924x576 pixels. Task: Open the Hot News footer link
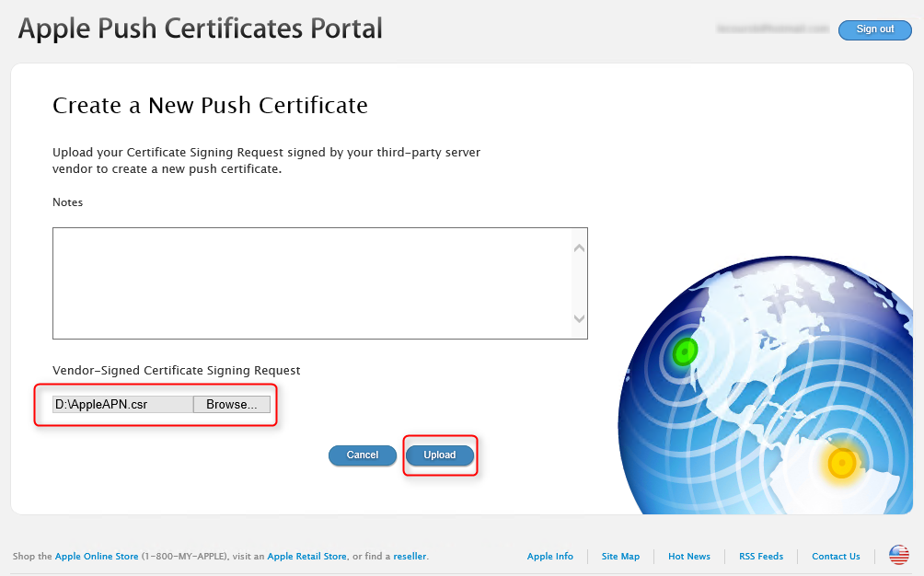(x=689, y=556)
